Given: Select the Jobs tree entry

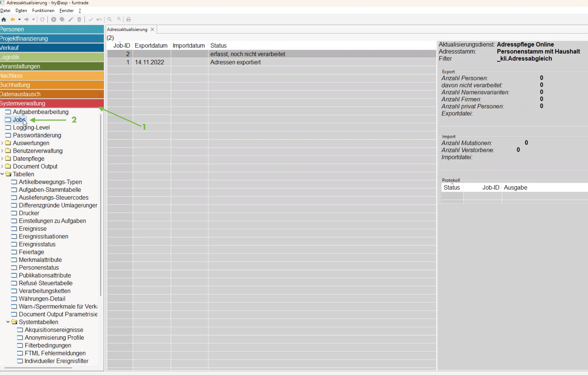Looking at the screenshot, I should (19, 120).
